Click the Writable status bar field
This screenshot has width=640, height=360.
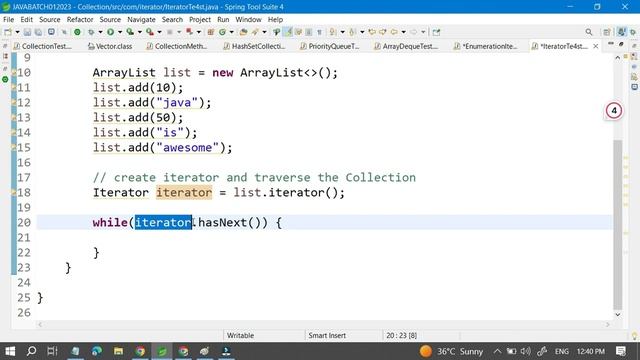click(x=240, y=336)
